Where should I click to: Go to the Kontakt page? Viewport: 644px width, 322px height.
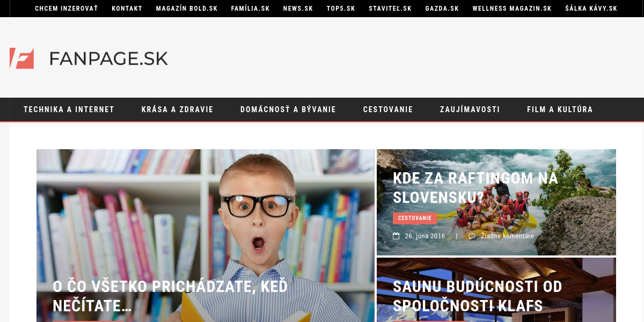pyautogui.click(x=127, y=9)
